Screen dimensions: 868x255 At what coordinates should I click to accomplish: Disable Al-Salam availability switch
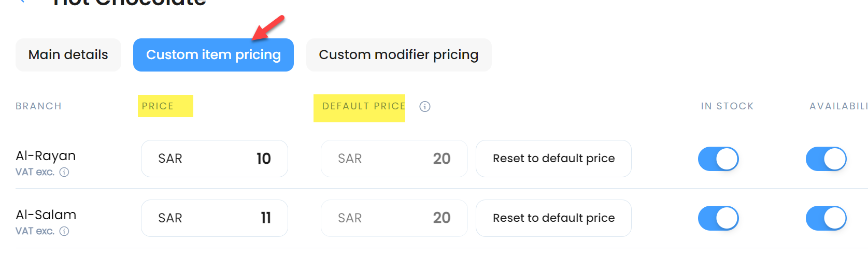[x=826, y=218]
